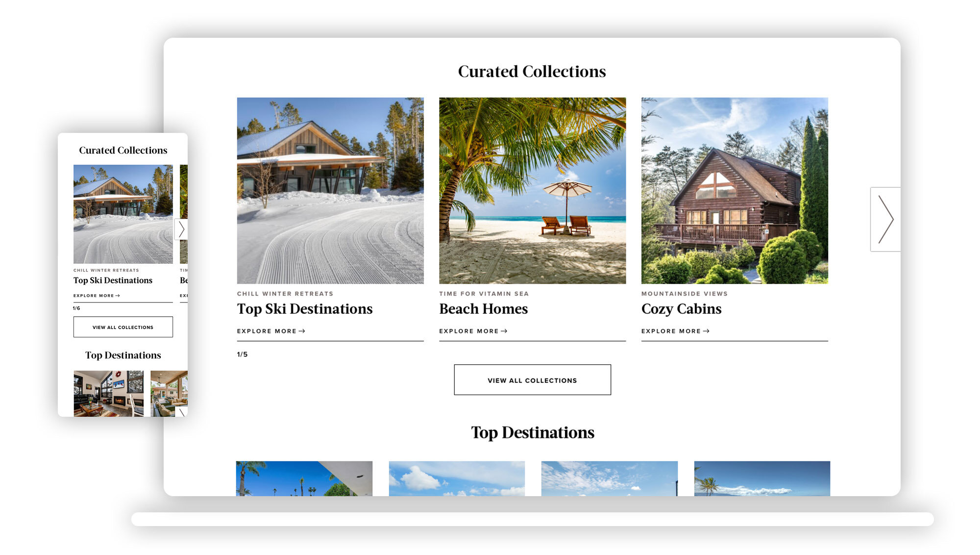
Task: Open the Cozy Cabins log cabin image
Action: 735,191
